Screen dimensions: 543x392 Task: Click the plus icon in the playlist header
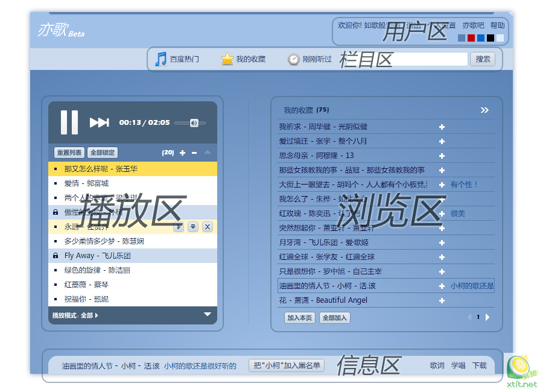(x=182, y=153)
